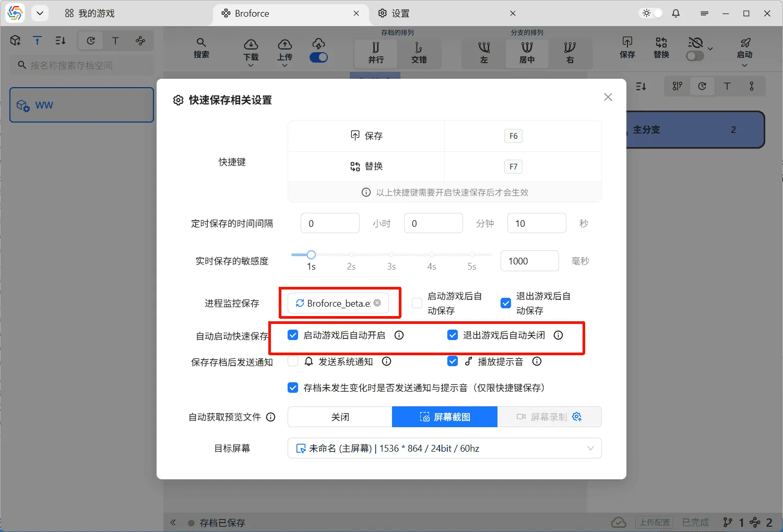Switch to the 我的游戏 tab
The height and width of the screenshot is (532, 783).
click(x=89, y=13)
